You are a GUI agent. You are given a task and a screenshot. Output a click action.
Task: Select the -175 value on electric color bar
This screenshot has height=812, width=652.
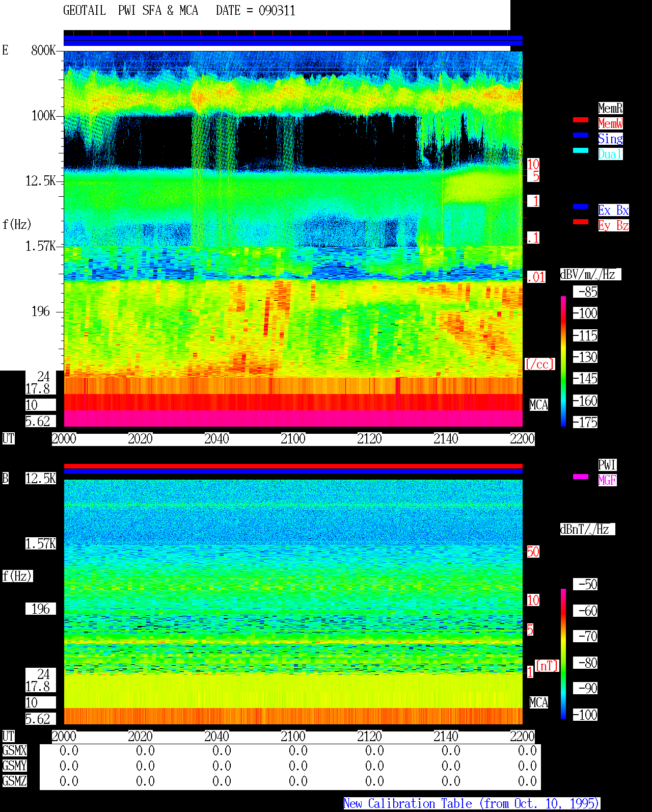(585, 422)
